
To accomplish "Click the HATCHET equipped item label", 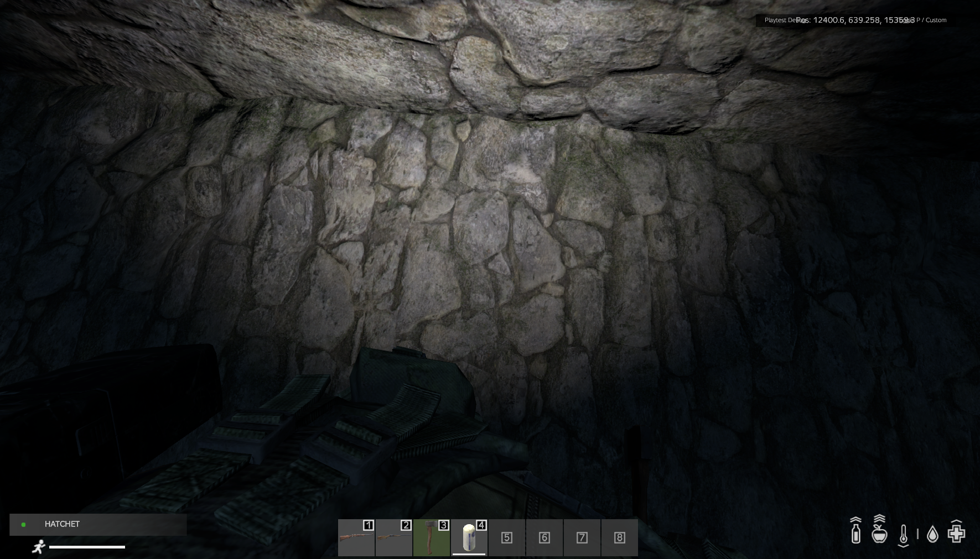I will coord(62,524).
